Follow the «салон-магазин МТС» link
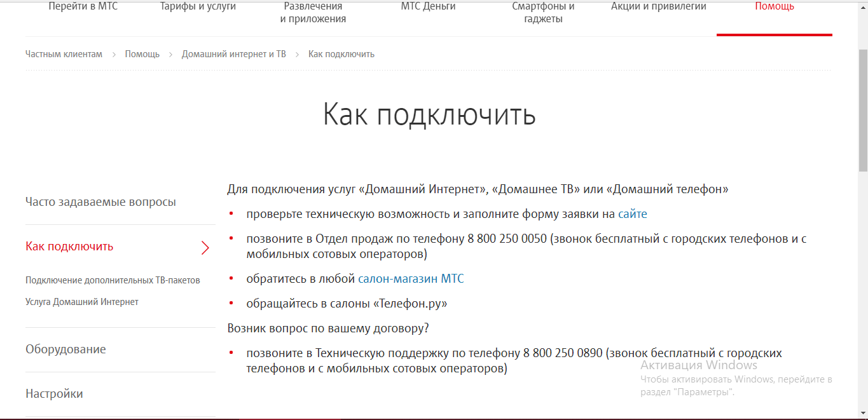This screenshot has height=420, width=868. tap(411, 278)
